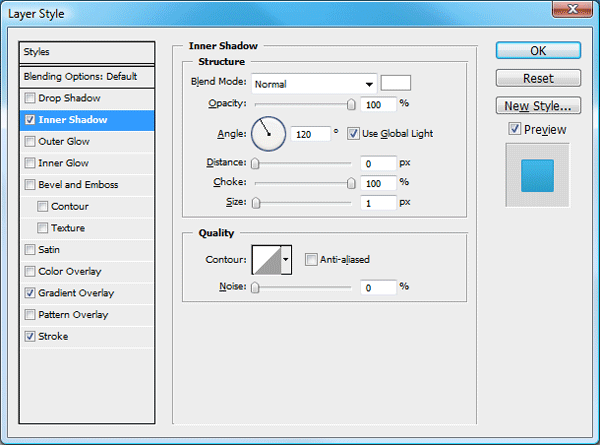
Task: Click the white shadow color swatch
Action: point(396,83)
